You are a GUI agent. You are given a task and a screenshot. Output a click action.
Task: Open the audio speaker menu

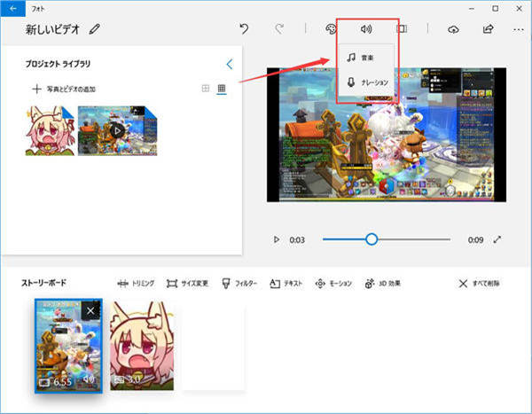coord(365,29)
